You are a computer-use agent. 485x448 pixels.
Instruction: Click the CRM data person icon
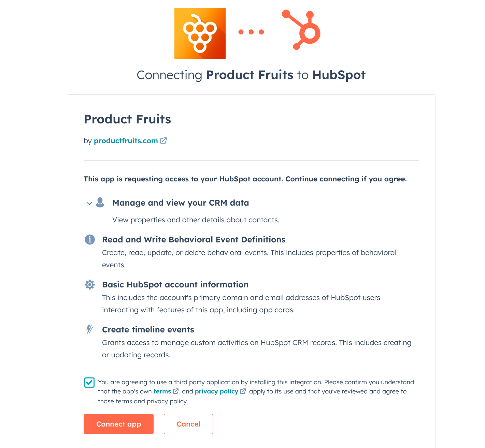(x=100, y=202)
